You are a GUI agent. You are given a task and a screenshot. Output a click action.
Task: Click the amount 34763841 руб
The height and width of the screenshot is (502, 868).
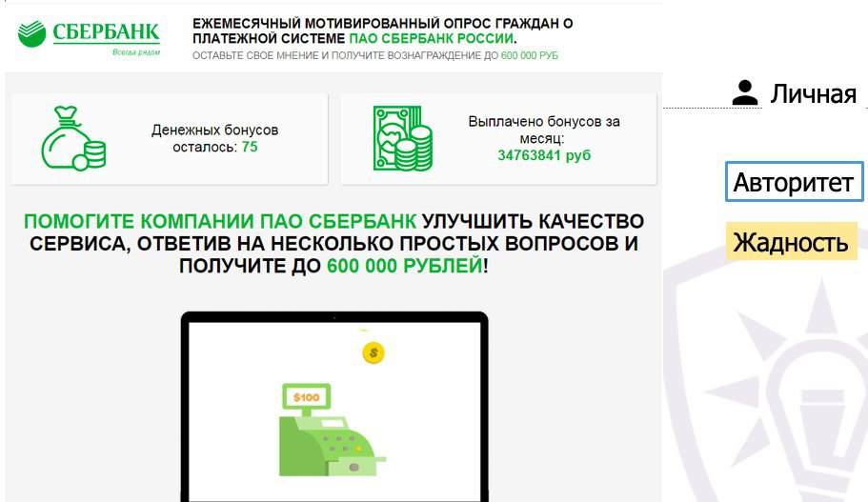(544, 155)
